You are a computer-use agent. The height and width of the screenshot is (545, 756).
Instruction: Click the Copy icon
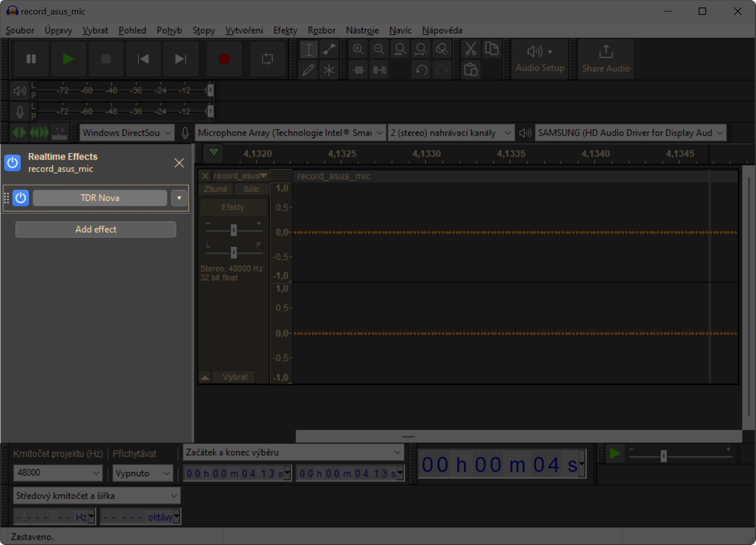pos(492,49)
